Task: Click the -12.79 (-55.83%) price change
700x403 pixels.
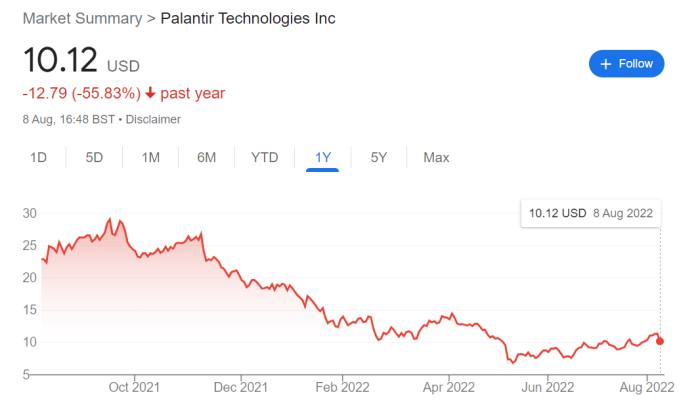Action: [82, 93]
